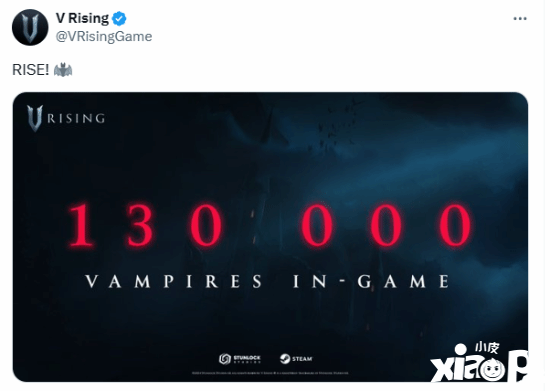Click the V Rising display name
The height and width of the screenshot is (391, 550).
tap(82, 18)
